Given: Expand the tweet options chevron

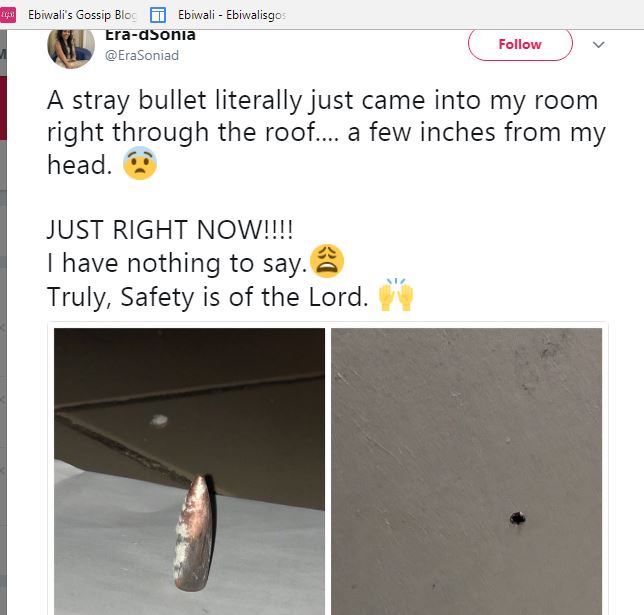Looking at the screenshot, I should 598,44.
